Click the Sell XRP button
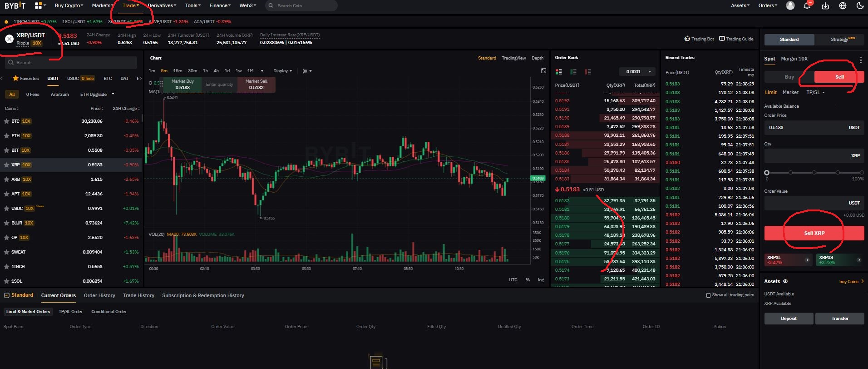 coord(814,233)
